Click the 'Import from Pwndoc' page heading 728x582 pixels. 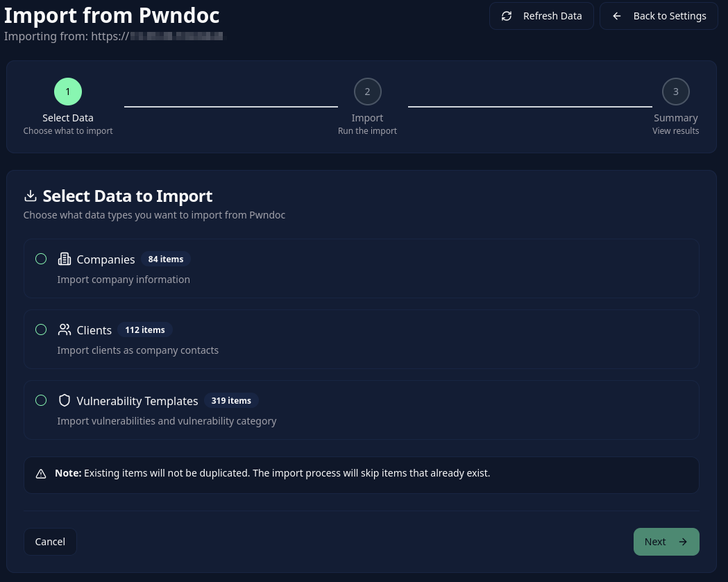pyautogui.click(x=112, y=15)
